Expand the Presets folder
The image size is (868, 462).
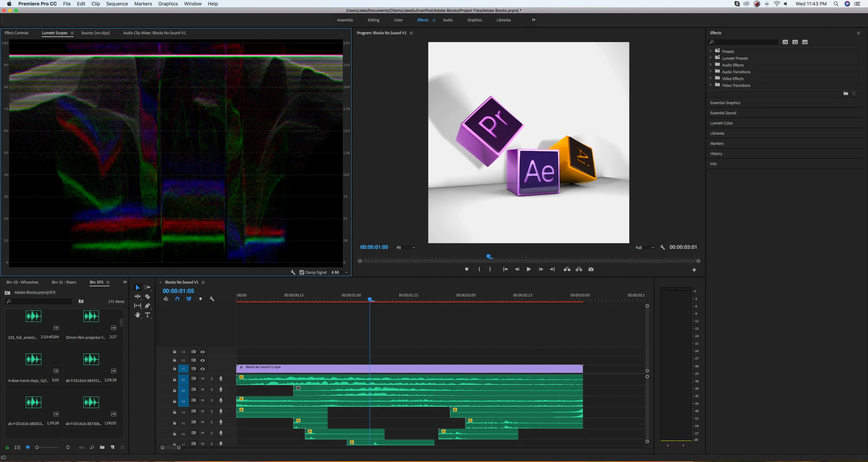tap(710, 51)
